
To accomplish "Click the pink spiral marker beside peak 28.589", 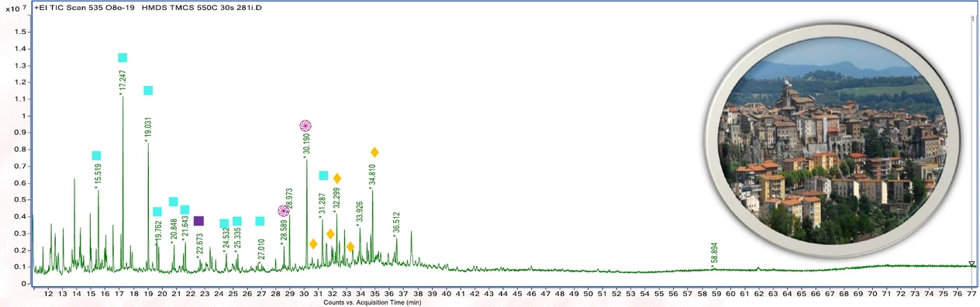I will pos(284,210).
